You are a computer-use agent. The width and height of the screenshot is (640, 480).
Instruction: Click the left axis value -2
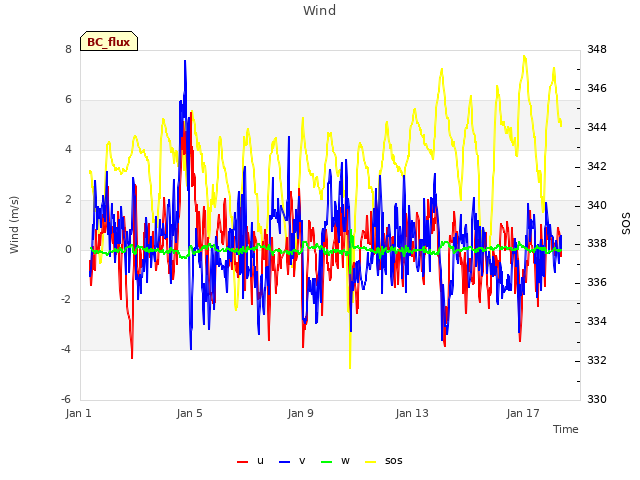tap(66, 300)
